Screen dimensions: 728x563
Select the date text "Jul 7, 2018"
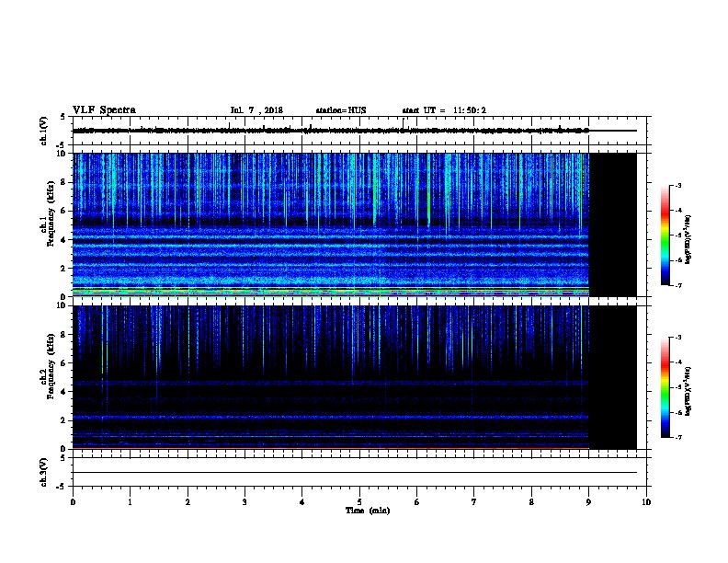pos(256,110)
